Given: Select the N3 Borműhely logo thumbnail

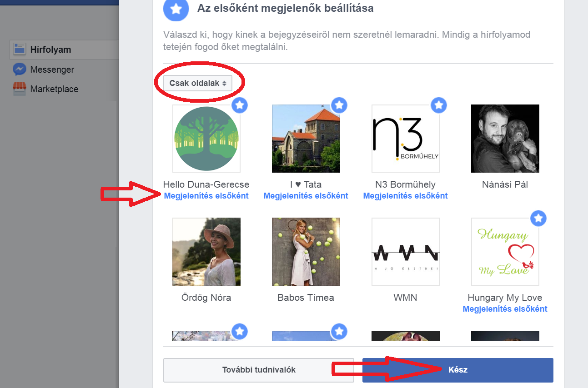Looking at the screenshot, I should (x=406, y=139).
